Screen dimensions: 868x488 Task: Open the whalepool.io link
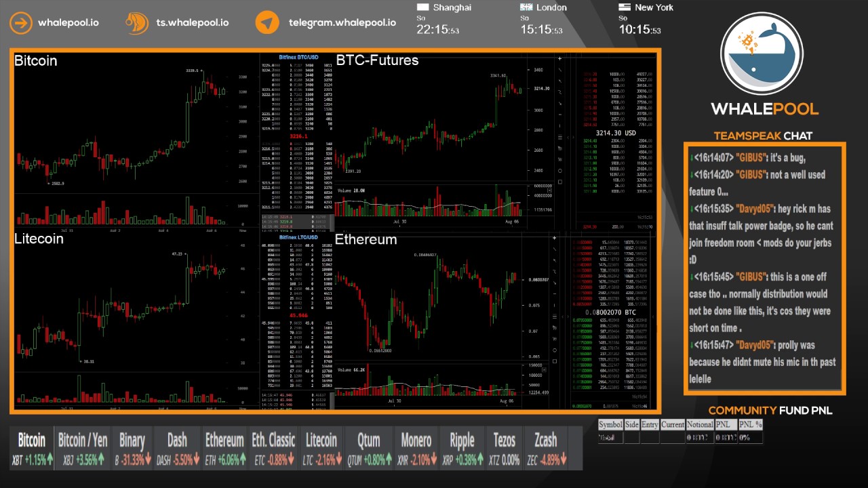coord(68,22)
